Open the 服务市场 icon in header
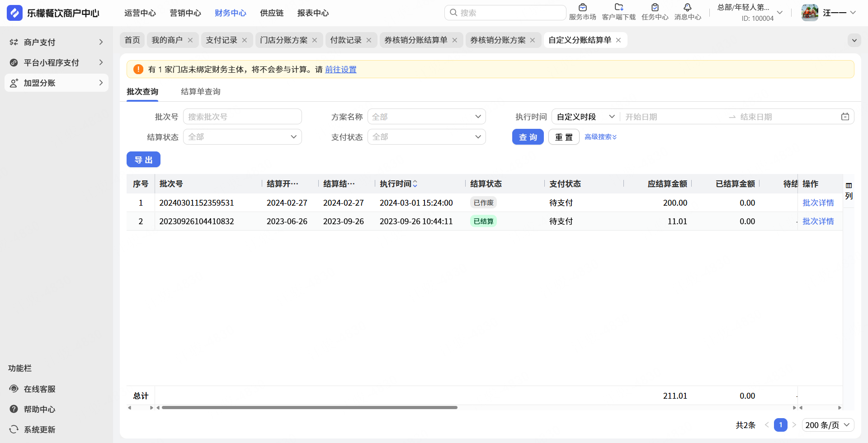This screenshot has height=443, width=868. [x=582, y=8]
